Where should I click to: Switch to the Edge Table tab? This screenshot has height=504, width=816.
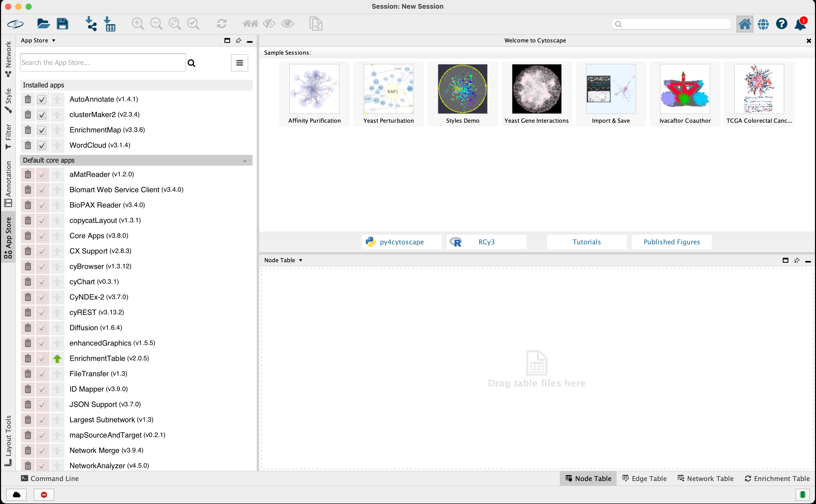[644, 479]
